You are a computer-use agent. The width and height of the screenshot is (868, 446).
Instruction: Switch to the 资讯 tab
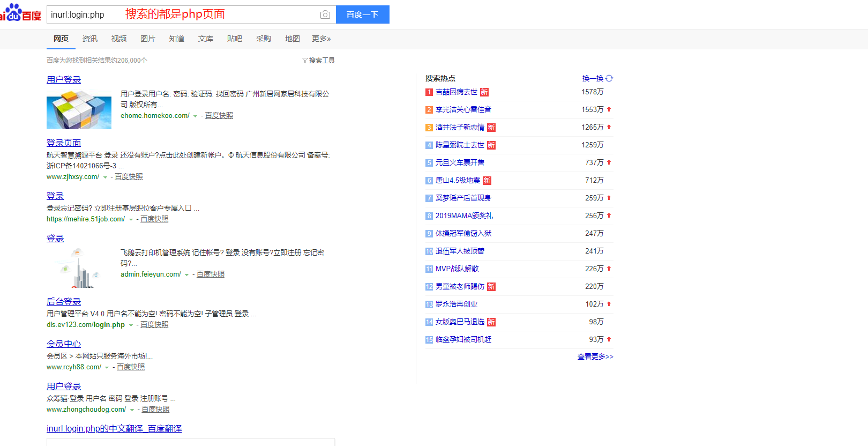90,39
